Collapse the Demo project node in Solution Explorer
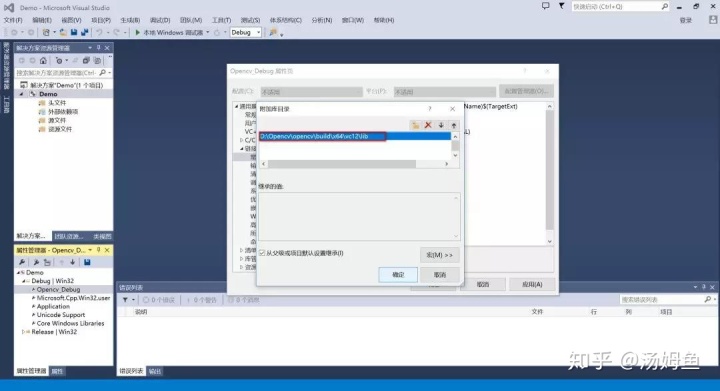Viewport: 720px width, 391px height. pos(21,94)
